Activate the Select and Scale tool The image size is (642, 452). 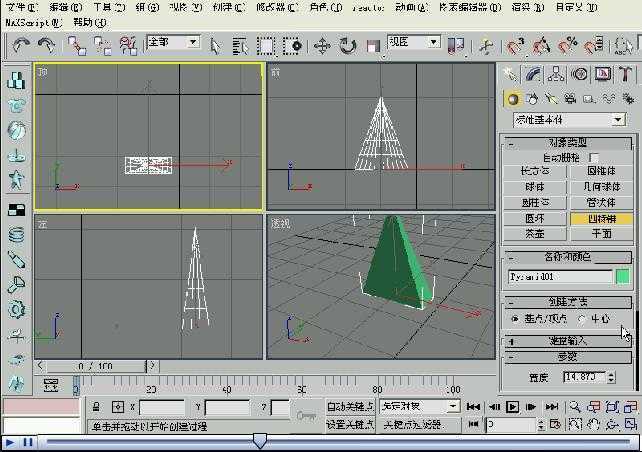(x=373, y=46)
